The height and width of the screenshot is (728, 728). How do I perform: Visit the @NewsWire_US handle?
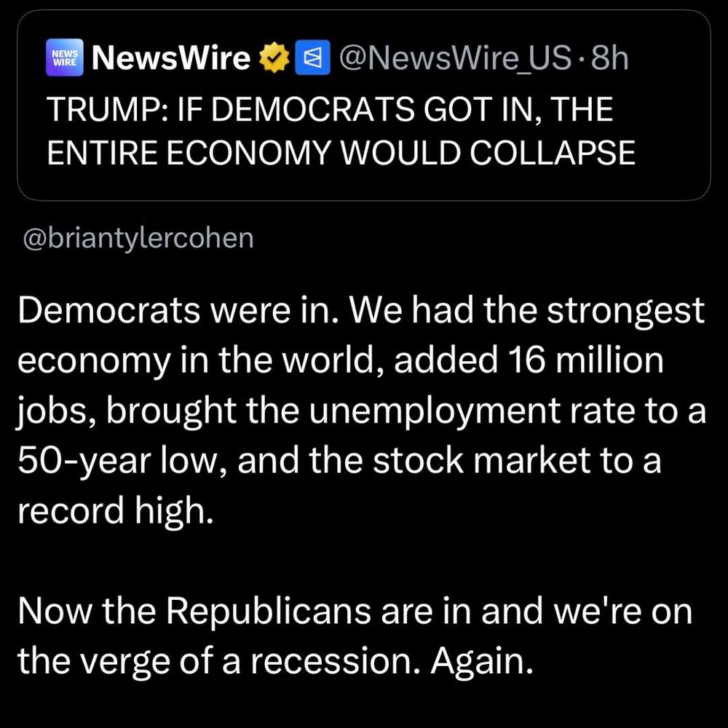click(456, 58)
